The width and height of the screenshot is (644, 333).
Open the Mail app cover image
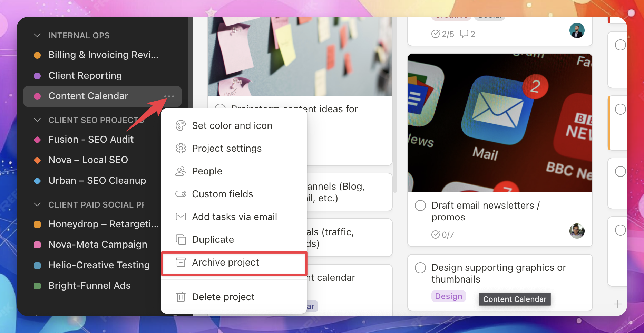(x=500, y=123)
